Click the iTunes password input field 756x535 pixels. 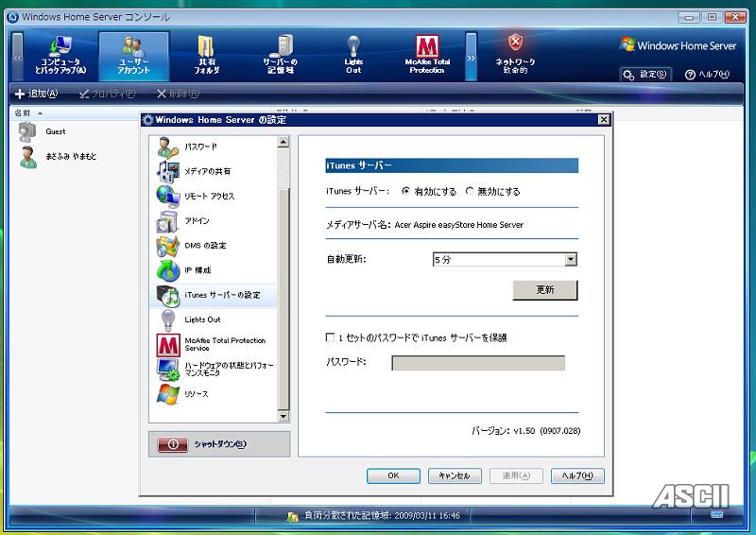pyautogui.click(x=478, y=363)
